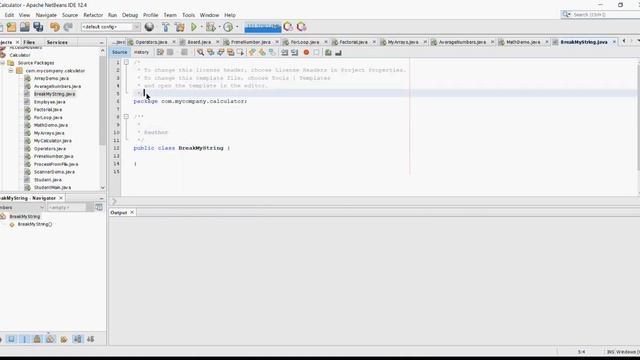Click the Shift Line Right icon in editor toolbar
This screenshot has height=360, width=640.
(294, 52)
